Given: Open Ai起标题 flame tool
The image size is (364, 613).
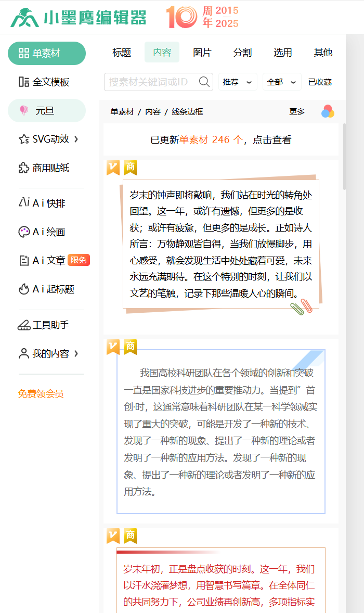Looking at the screenshot, I should [x=46, y=289].
